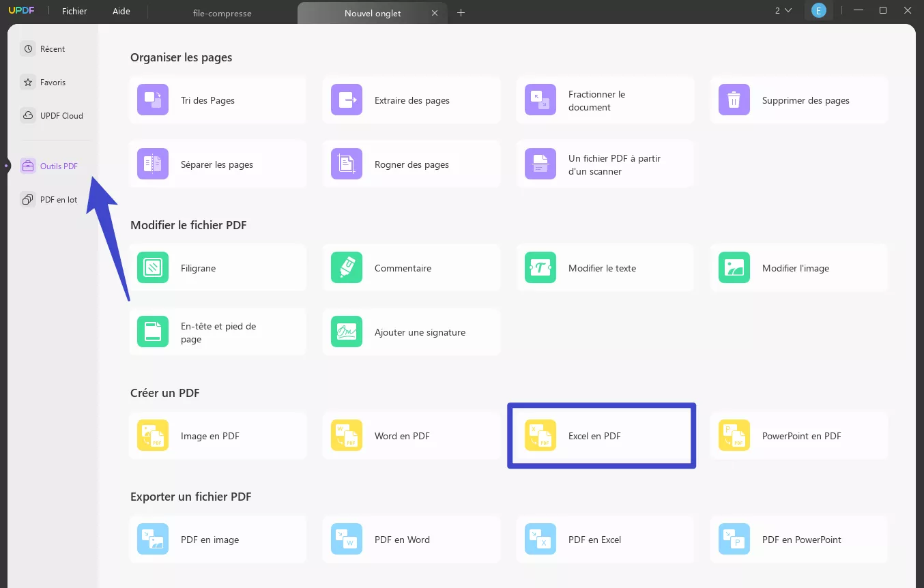Open PowerPoint en PDF label
Screen dimensions: 924x588
[x=801, y=436]
